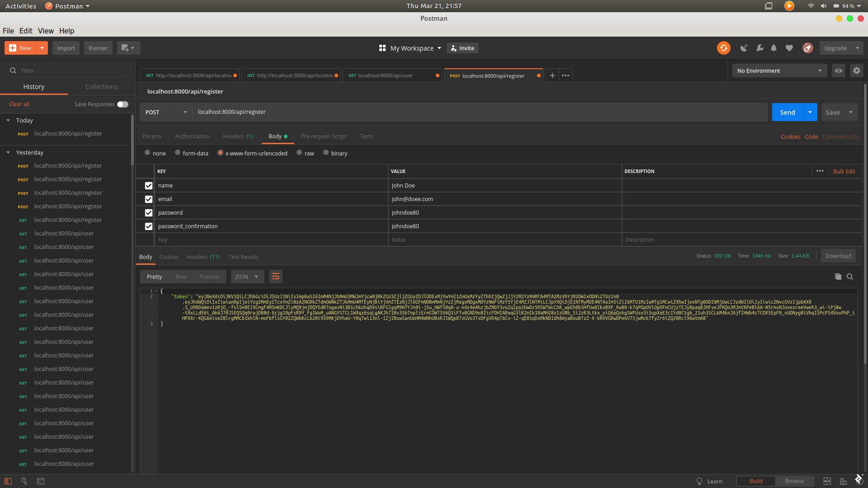
Task: Click the Collections copy icon in response
Action: coord(838,276)
